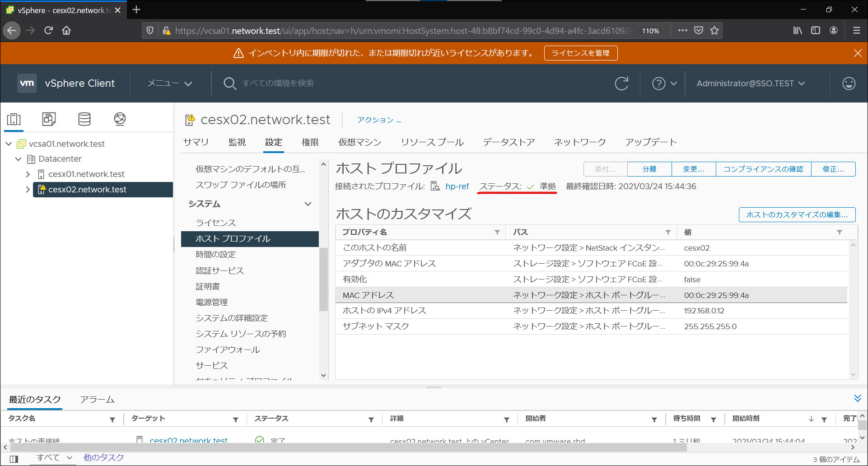Image resolution: width=868 pixels, height=466 pixels.
Task: Switch to the アップデート tab
Action: (651, 142)
